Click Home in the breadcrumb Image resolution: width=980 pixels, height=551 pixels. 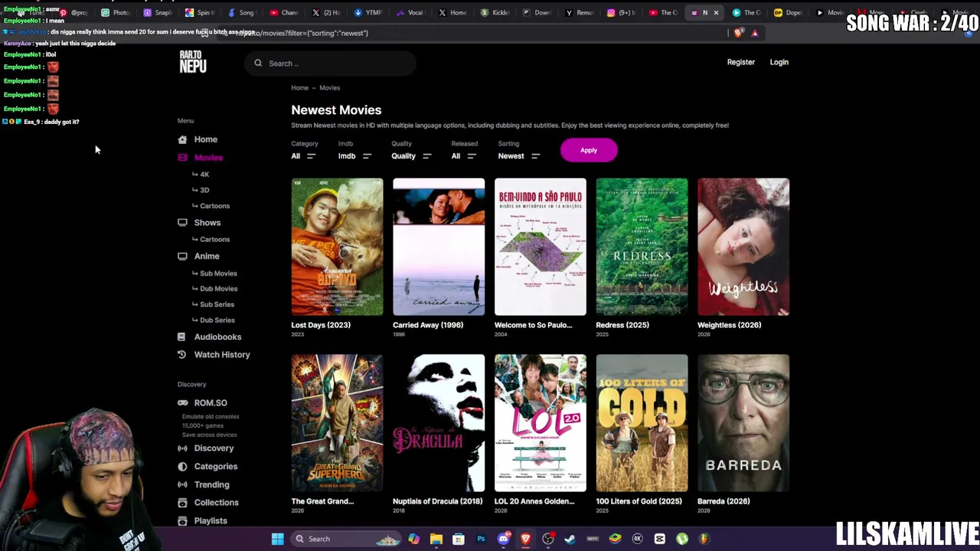pyautogui.click(x=299, y=88)
